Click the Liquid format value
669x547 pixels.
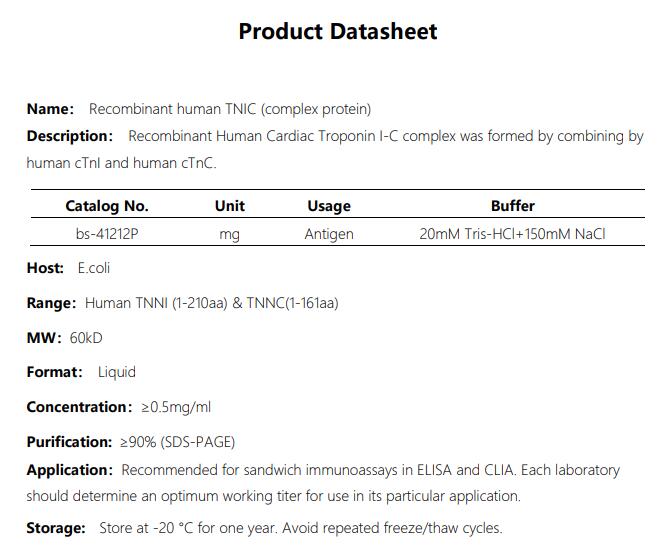(x=116, y=372)
